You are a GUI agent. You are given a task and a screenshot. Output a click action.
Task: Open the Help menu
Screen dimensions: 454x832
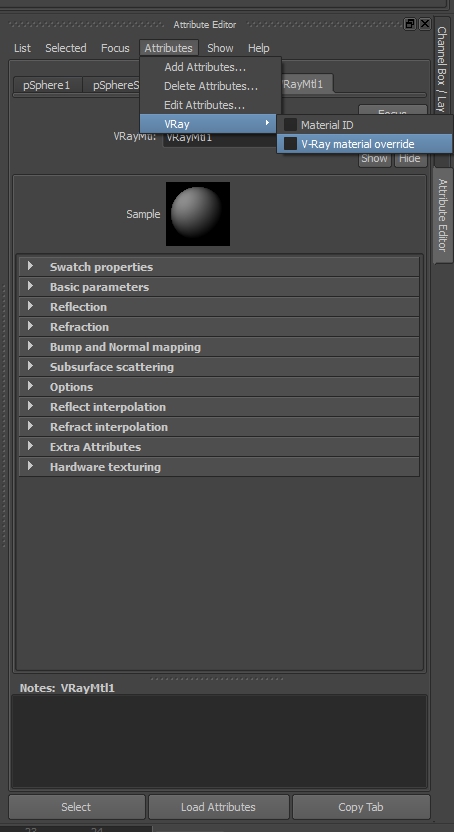(259, 48)
